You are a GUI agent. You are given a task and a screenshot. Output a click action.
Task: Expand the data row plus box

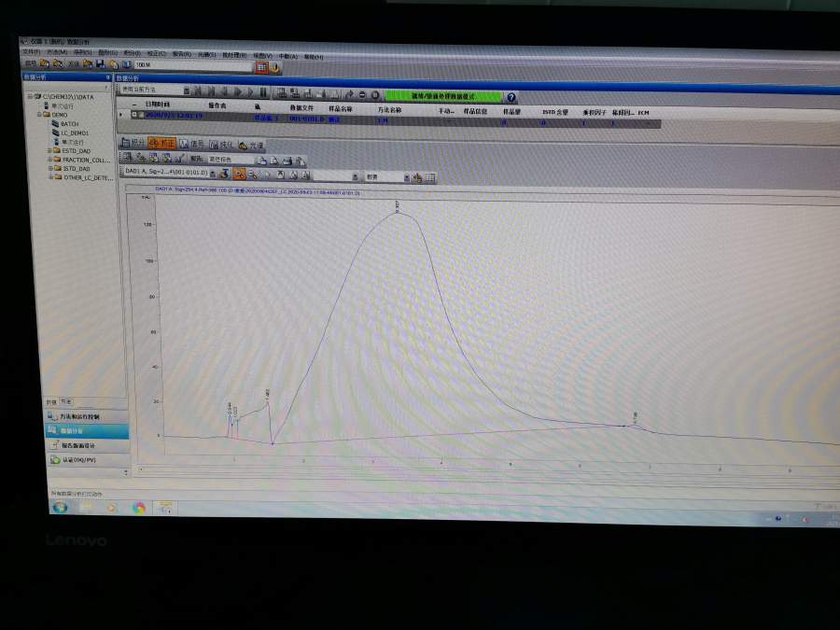pos(134,115)
